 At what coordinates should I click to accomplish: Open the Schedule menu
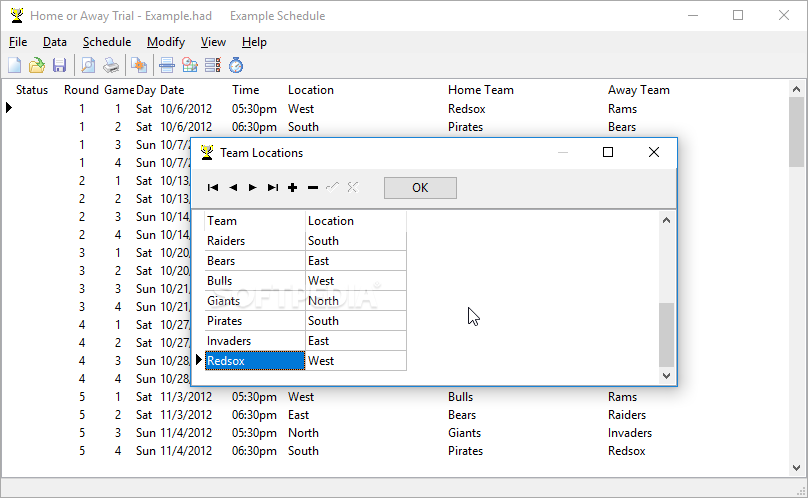pyautogui.click(x=107, y=42)
